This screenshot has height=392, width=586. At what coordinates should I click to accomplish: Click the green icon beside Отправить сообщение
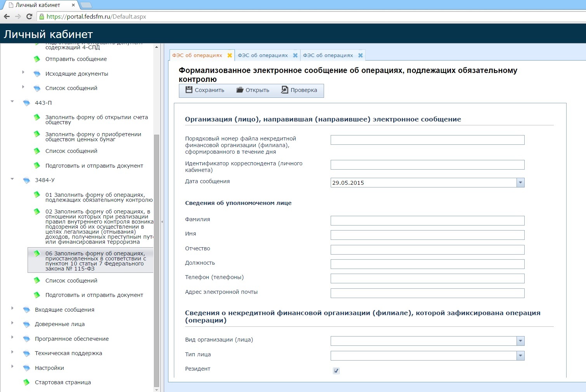tap(37, 59)
